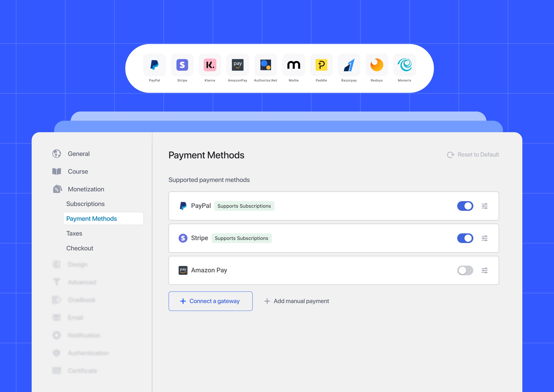Open the blurred Certificate section
This screenshot has width=554, height=392.
click(82, 371)
